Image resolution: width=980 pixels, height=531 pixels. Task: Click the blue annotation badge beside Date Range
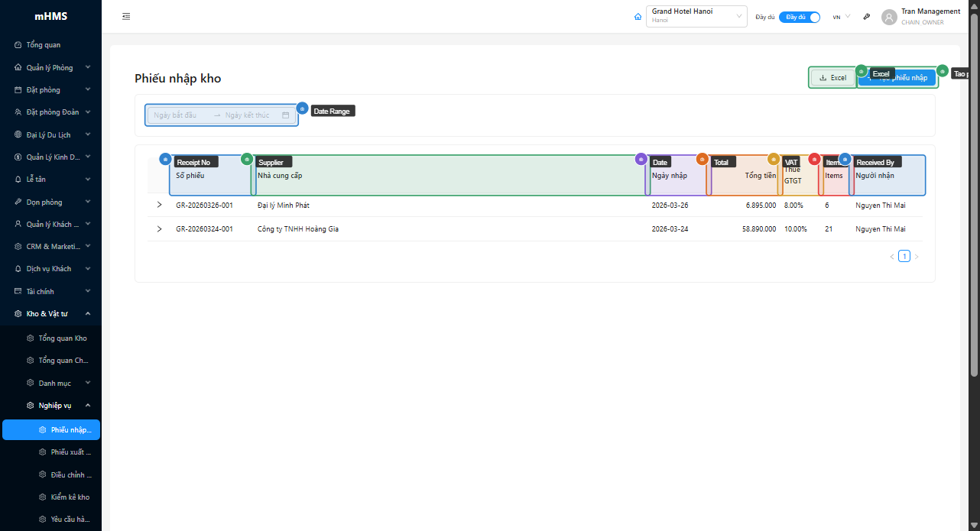(x=302, y=108)
